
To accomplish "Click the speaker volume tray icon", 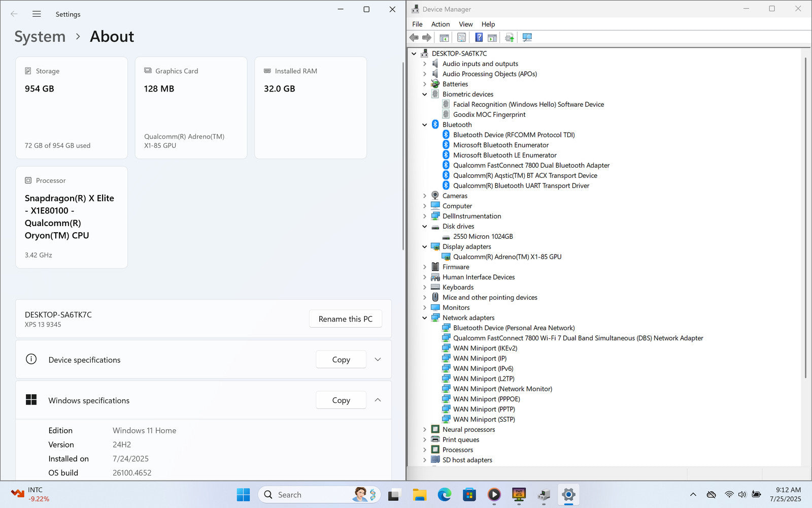I will [742, 495].
